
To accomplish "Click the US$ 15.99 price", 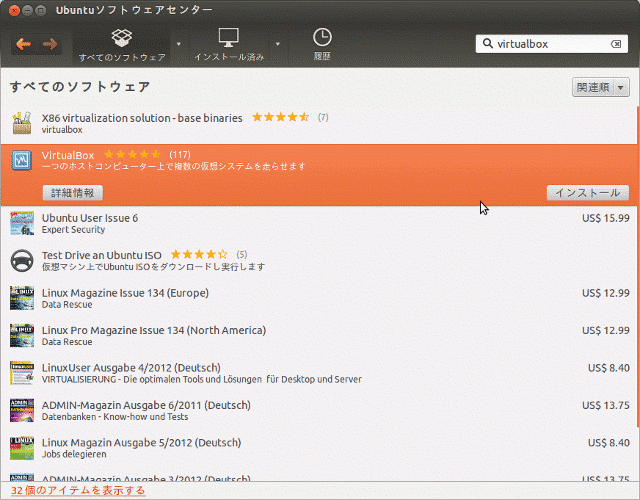I will tap(606, 218).
